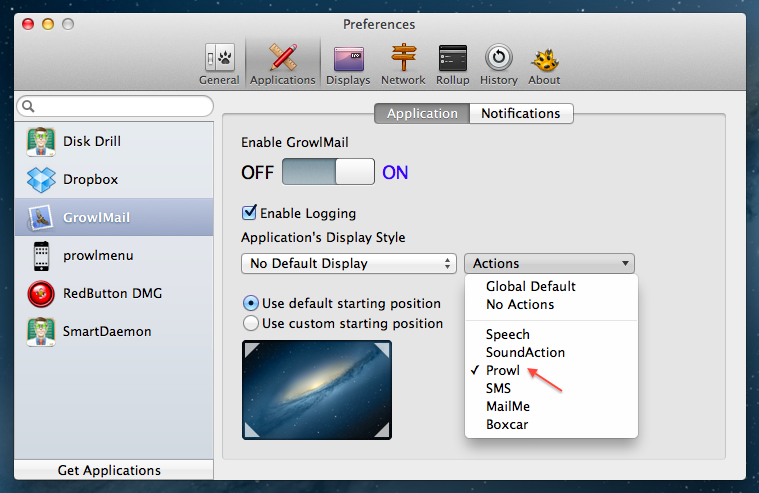Screen dimensions: 759x493
Task: Close the Preferences window
Action: pos(28,24)
